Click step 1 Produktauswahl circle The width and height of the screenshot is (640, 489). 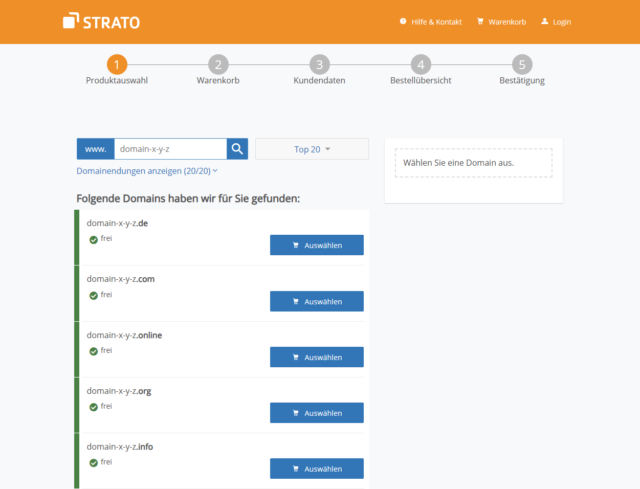pyautogui.click(x=117, y=64)
